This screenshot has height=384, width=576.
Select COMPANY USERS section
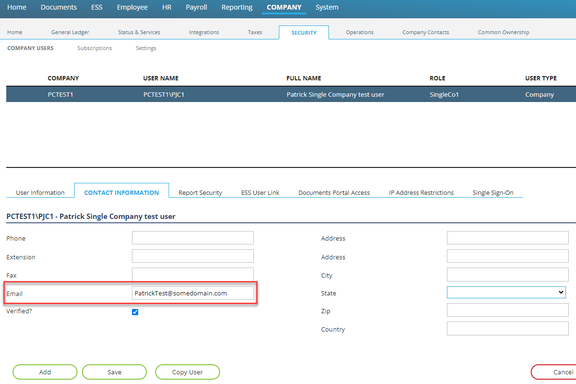[x=30, y=48]
